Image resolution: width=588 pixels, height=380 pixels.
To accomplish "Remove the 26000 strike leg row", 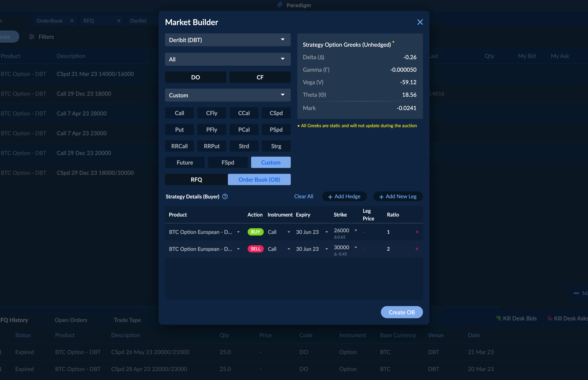I will (x=417, y=232).
